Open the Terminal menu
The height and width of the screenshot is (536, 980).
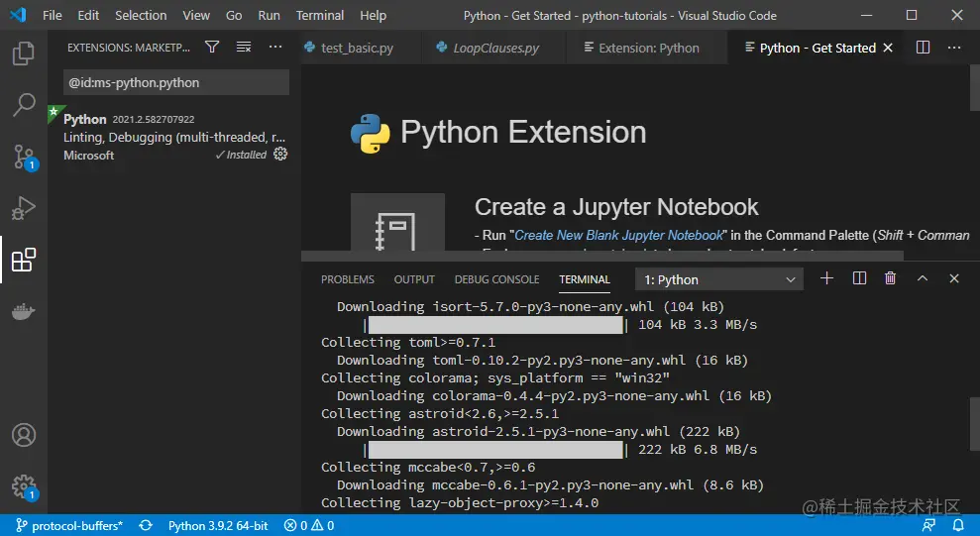pos(320,15)
